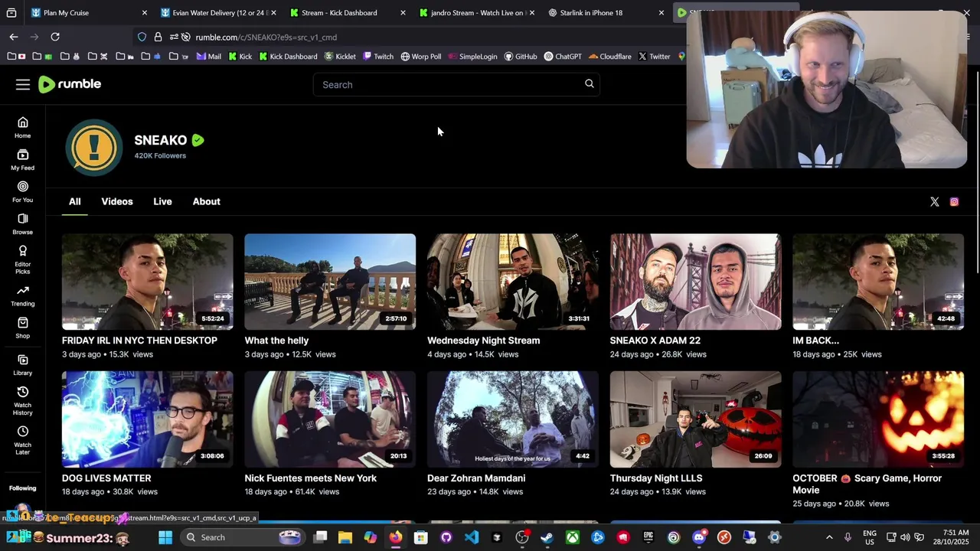The image size is (980, 551).
Task: Open the Mail bookmark
Action: pyautogui.click(x=208, y=56)
